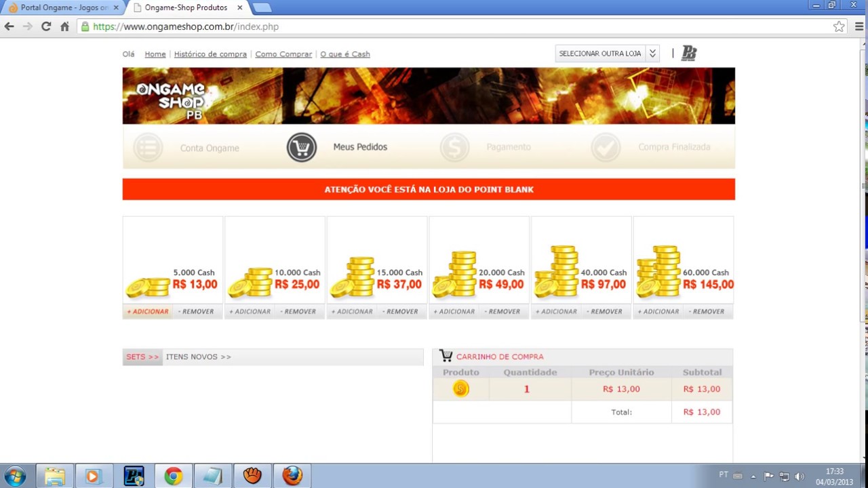Select the SETS >> tab

pos(142,357)
